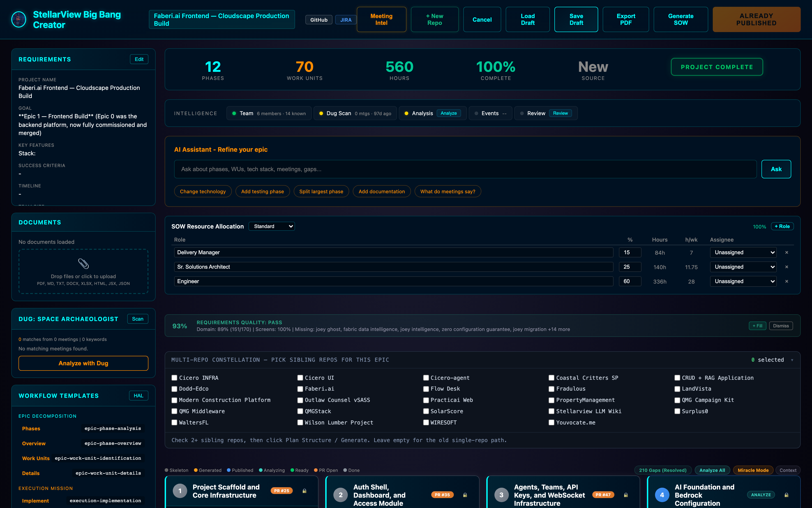The image size is (812, 508).
Task: Remove the Delivery Manager role row
Action: (x=787, y=252)
